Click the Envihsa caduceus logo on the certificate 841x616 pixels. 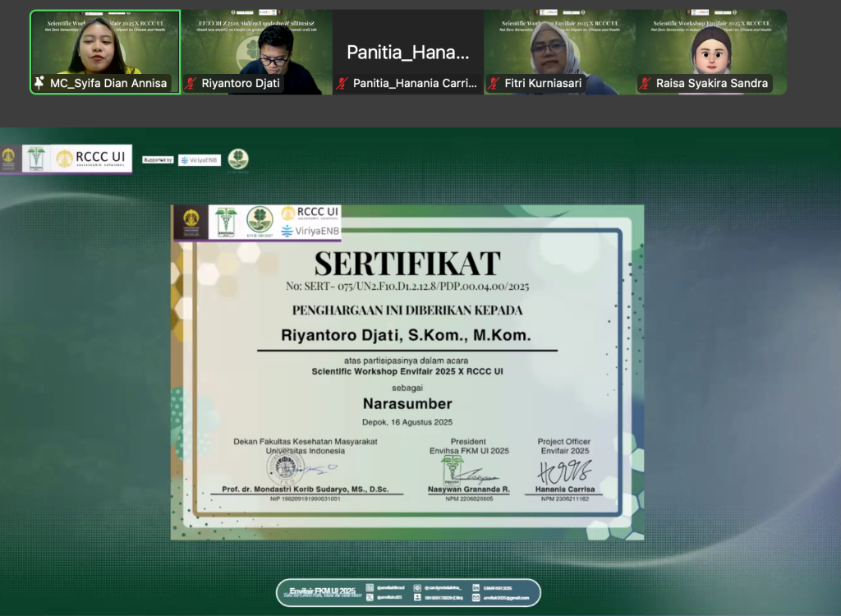(x=226, y=222)
